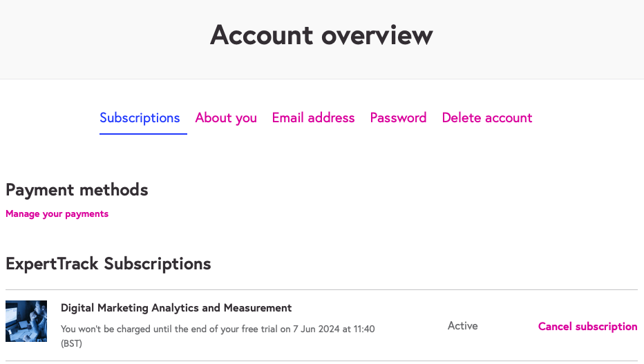Click the (BST) timezone text
This screenshot has height=364, width=644.
point(71,343)
